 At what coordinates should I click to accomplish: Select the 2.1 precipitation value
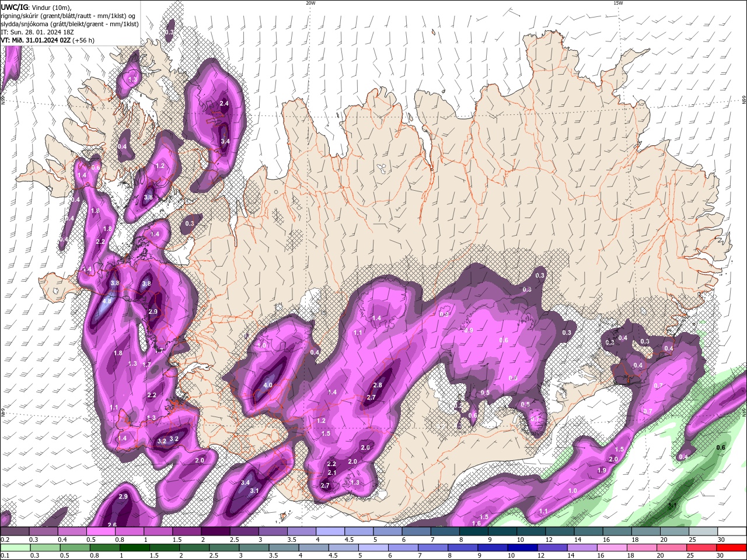(332, 473)
